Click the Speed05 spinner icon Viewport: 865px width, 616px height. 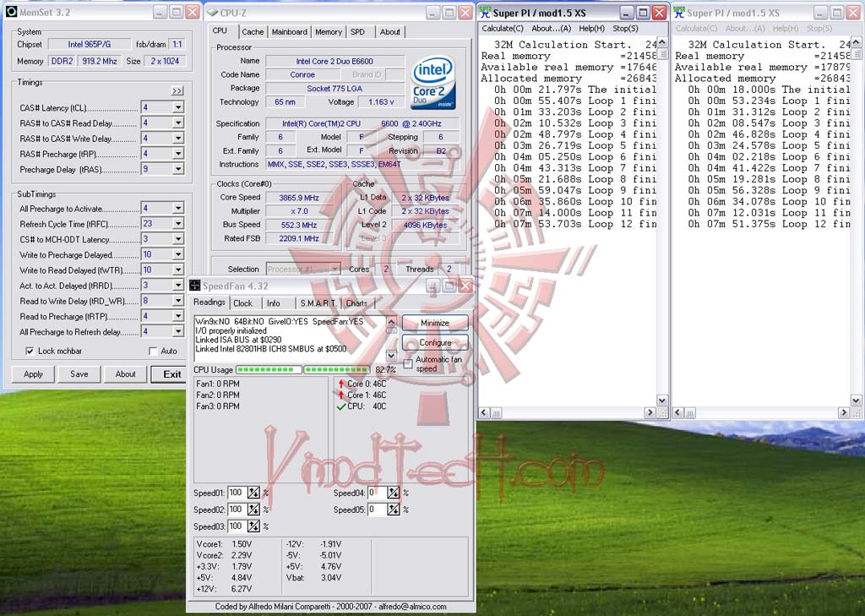click(394, 509)
